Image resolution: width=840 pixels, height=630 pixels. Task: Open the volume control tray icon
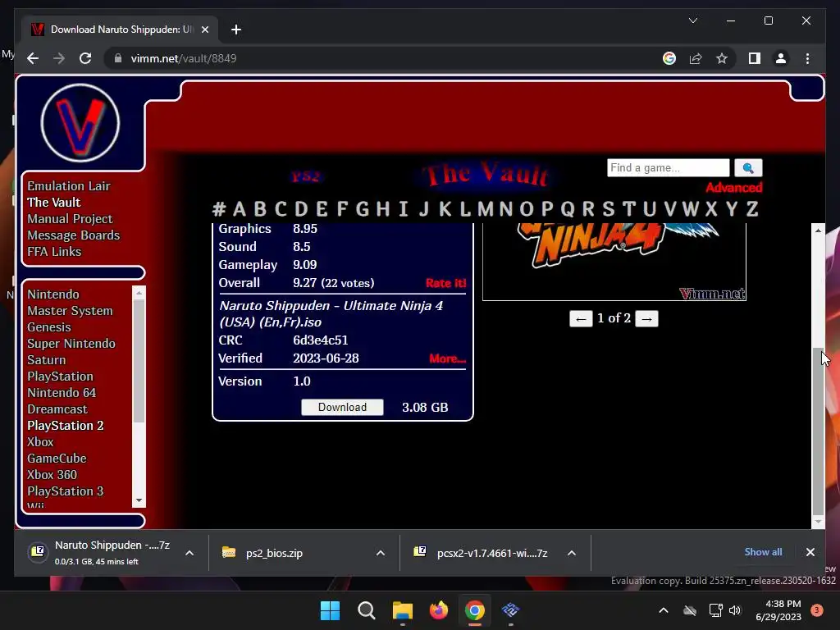[735, 610]
